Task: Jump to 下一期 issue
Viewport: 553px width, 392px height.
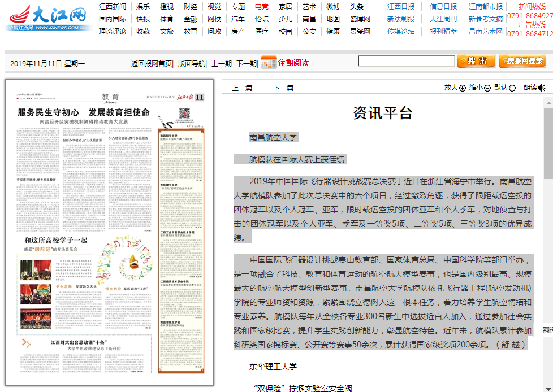Action: tap(246, 63)
